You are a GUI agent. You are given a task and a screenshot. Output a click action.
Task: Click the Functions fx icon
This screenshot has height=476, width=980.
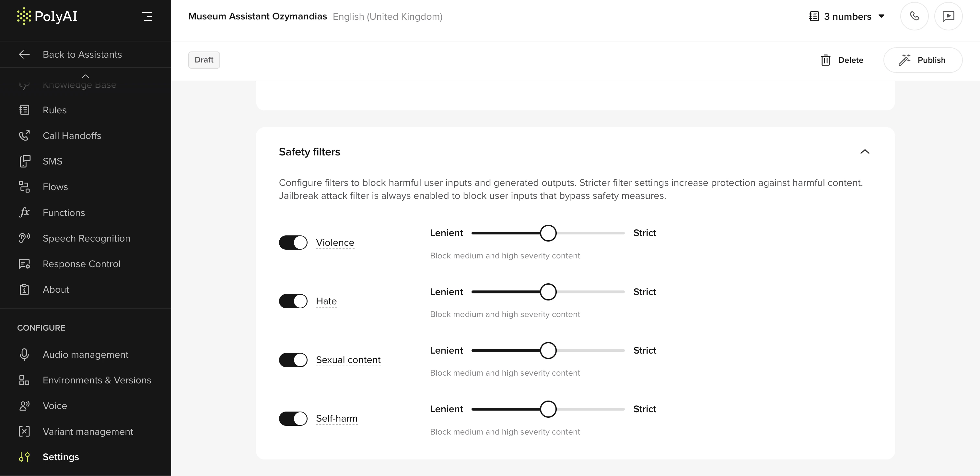click(24, 212)
